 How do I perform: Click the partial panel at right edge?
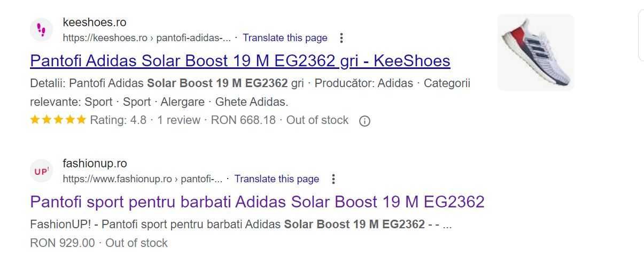click(641, 35)
